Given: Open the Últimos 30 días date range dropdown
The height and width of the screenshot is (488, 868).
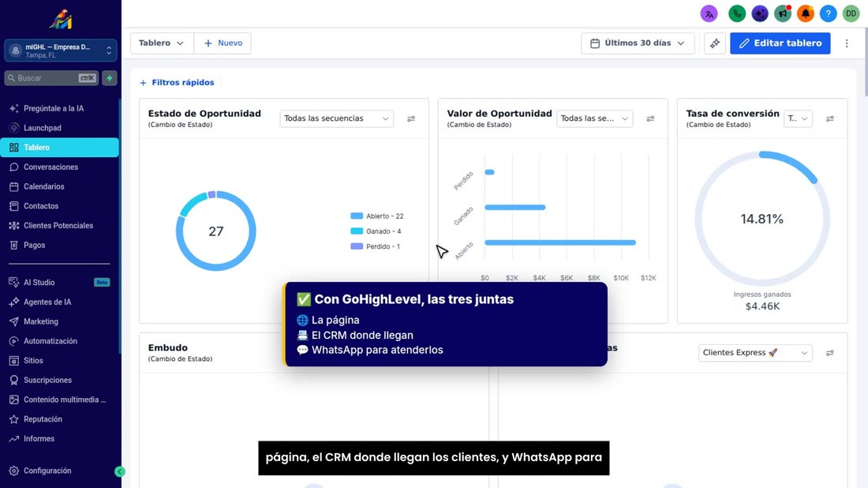Looking at the screenshot, I should [x=638, y=43].
